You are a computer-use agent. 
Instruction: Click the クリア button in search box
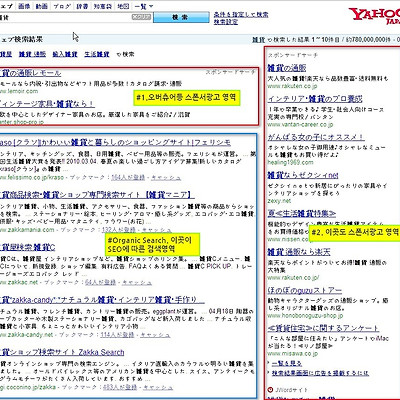click(141, 17)
